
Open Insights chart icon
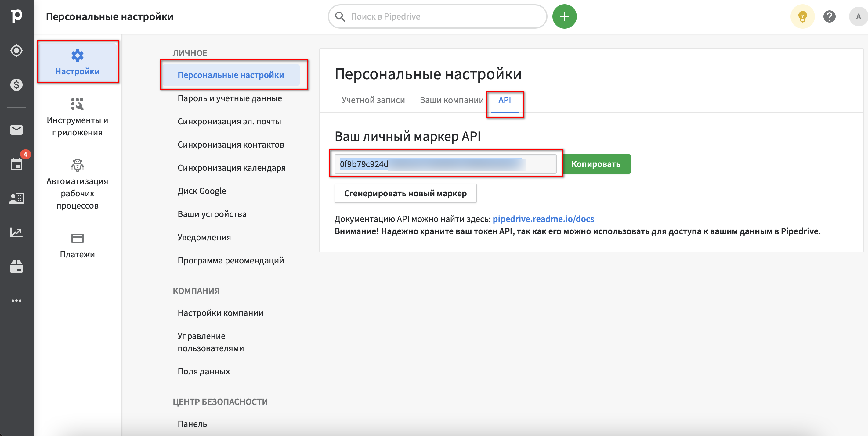click(16, 232)
